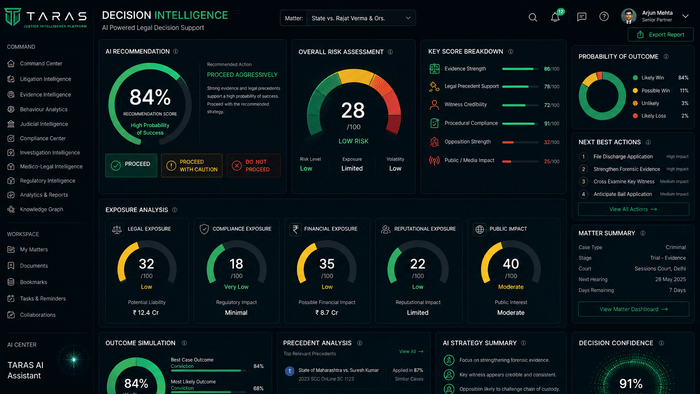This screenshot has width=700, height=394.
Task: Click info icon beside Key Score Breakdown
Action: coord(511,52)
